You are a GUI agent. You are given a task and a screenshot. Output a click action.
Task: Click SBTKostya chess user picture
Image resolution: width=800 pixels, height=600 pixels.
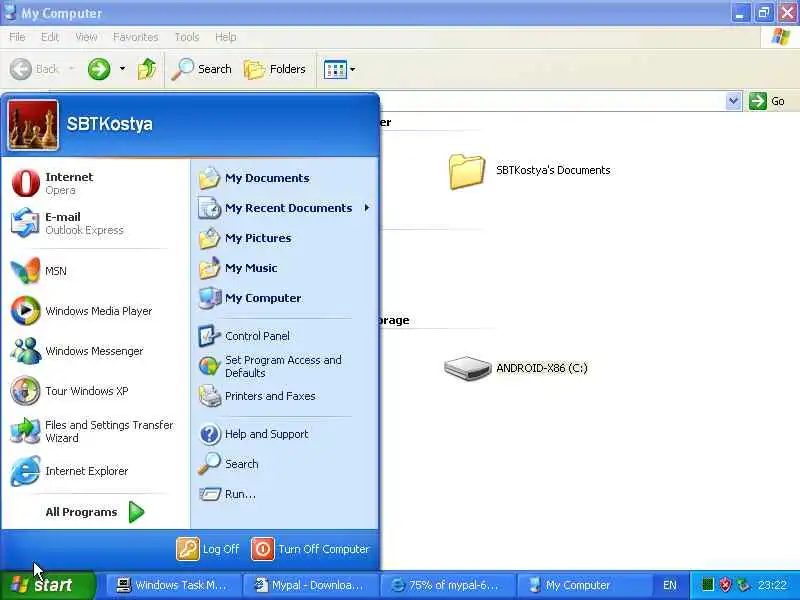pyautogui.click(x=33, y=125)
